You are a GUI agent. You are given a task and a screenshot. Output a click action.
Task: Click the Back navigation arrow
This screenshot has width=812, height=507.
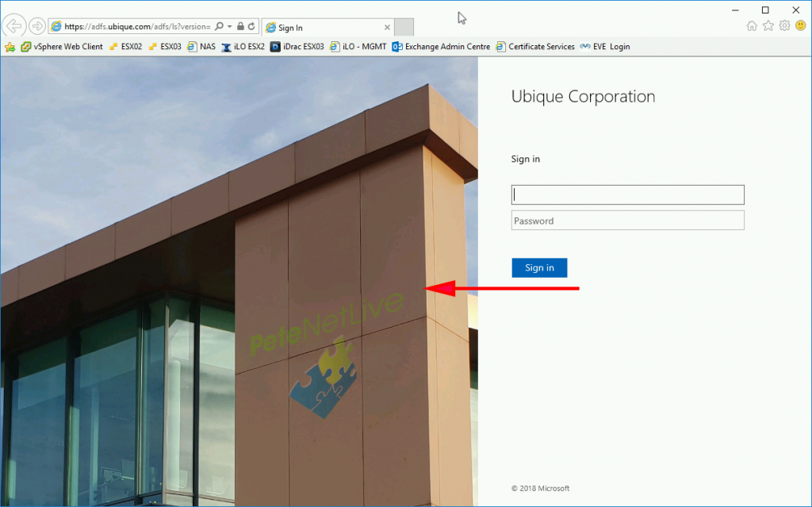(13, 25)
